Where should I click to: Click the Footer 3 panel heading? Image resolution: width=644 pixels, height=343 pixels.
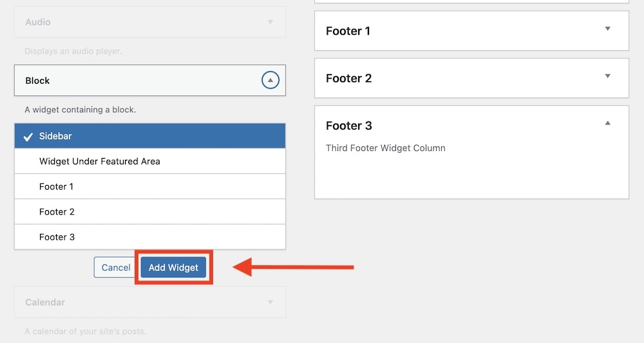tap(349, 126)
